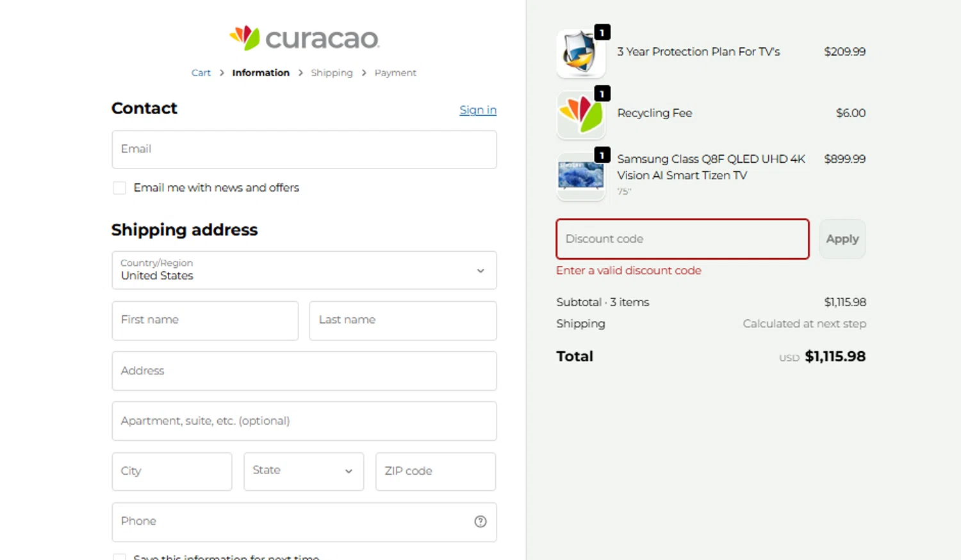961x560 pixels.
Task: Open the Sign in link
Action: (x=478, y=110)
